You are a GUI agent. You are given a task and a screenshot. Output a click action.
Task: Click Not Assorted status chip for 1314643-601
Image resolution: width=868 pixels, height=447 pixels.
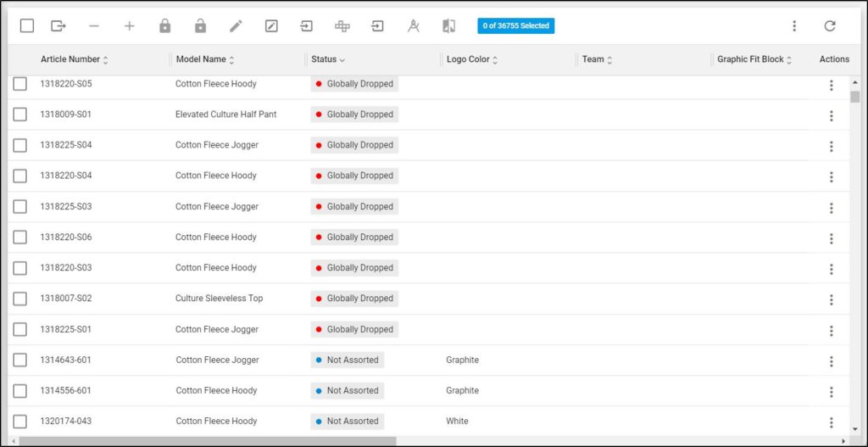coord(347,360)
